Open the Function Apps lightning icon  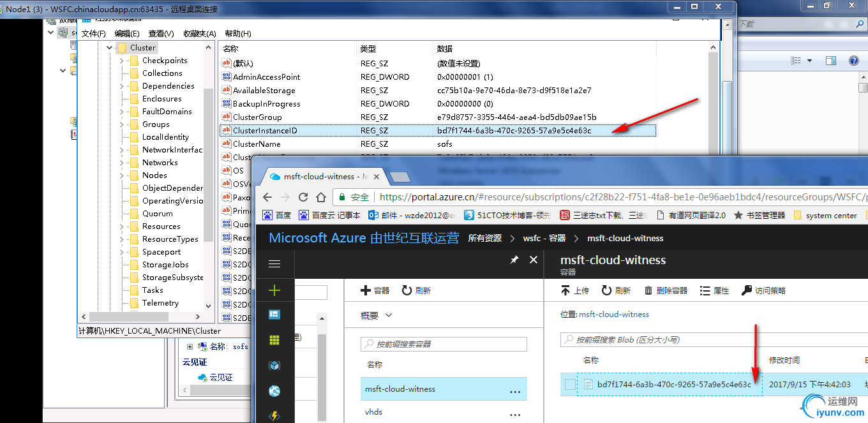click(x=274, y=415)
